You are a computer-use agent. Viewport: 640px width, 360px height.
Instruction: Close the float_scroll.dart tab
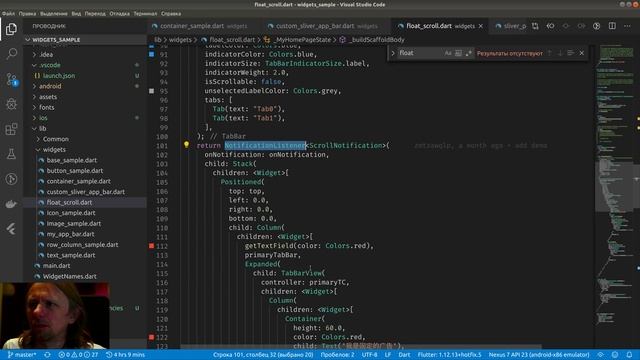(x=481, y=26)
